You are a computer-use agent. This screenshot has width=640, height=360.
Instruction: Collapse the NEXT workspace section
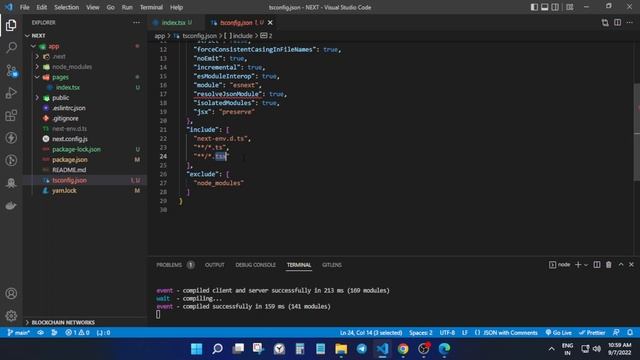(x=85, y=36)
